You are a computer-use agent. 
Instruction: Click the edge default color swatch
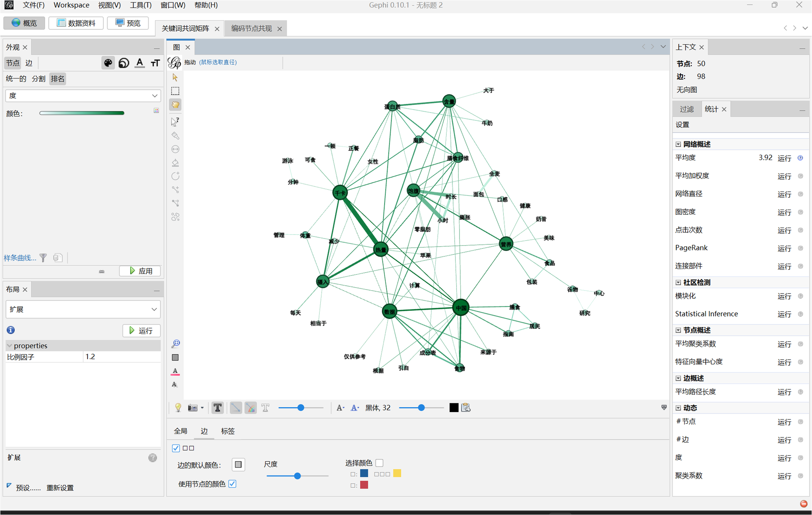(238, 465)
